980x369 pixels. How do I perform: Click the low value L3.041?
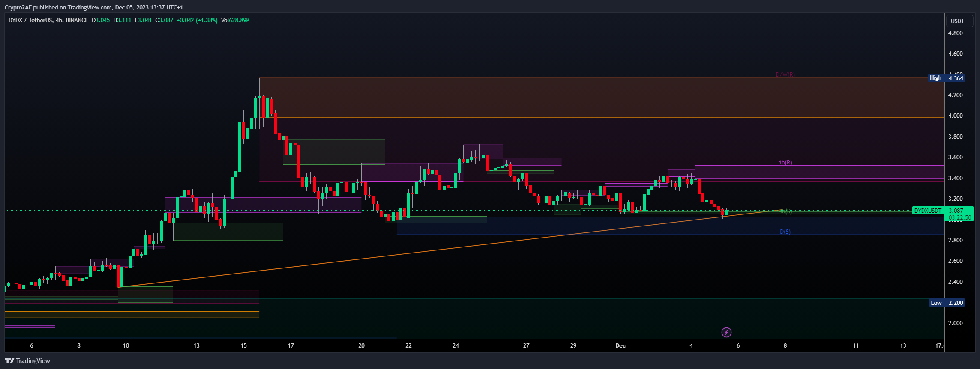point(143,20)
